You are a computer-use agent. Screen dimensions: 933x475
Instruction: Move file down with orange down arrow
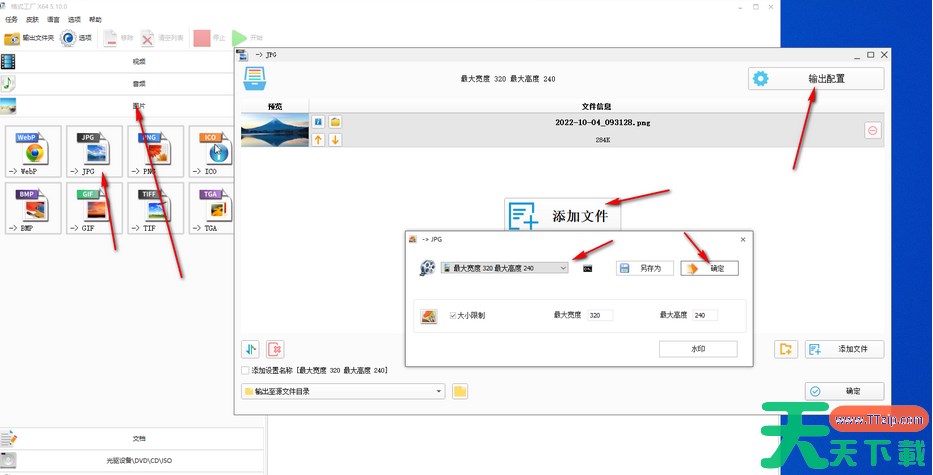pyautogui.click(x=336, y=140)
